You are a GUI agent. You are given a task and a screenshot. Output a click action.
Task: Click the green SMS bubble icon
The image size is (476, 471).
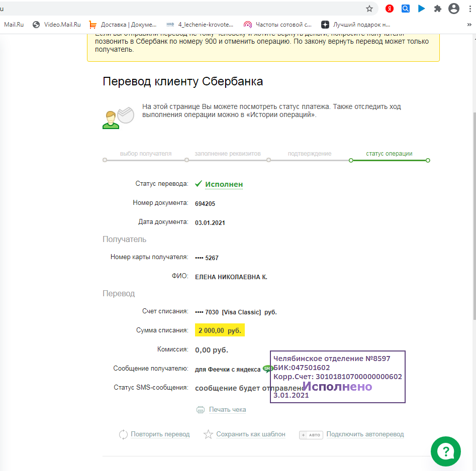267,369
